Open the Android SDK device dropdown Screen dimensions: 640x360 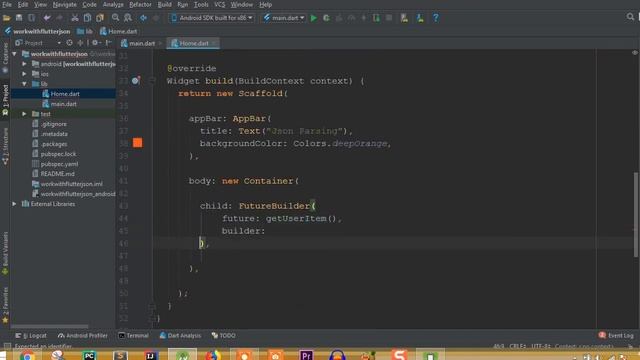click(212, 18)
